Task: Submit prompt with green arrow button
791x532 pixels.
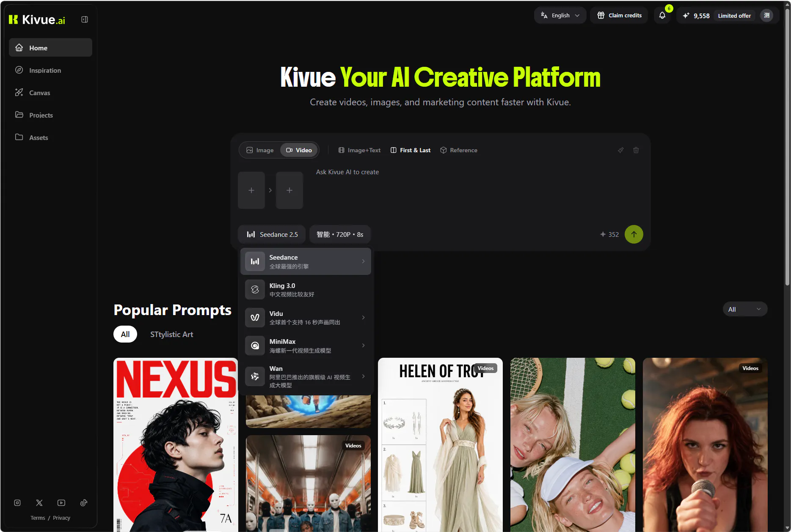Action: coord(634,234)
